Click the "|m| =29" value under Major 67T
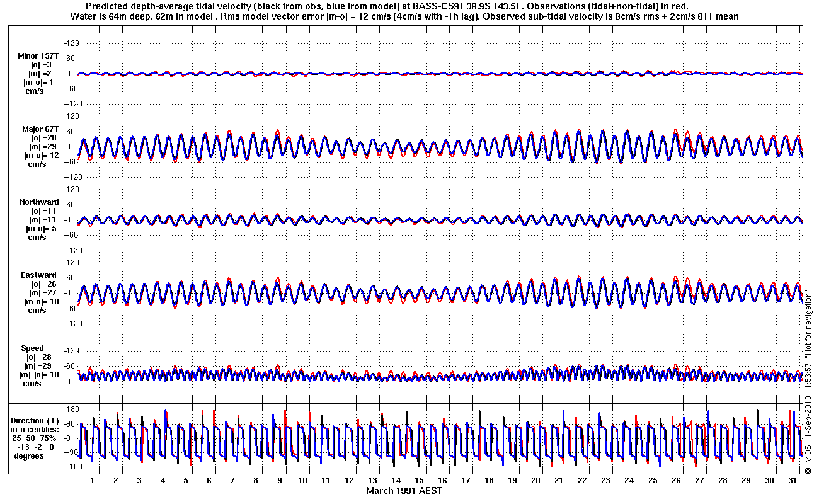 point(43,147)
